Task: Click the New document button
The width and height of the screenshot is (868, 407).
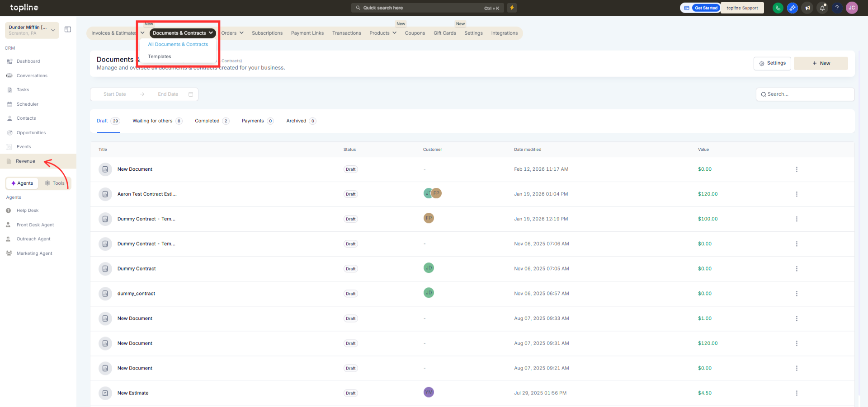Action: click(821, 63)
